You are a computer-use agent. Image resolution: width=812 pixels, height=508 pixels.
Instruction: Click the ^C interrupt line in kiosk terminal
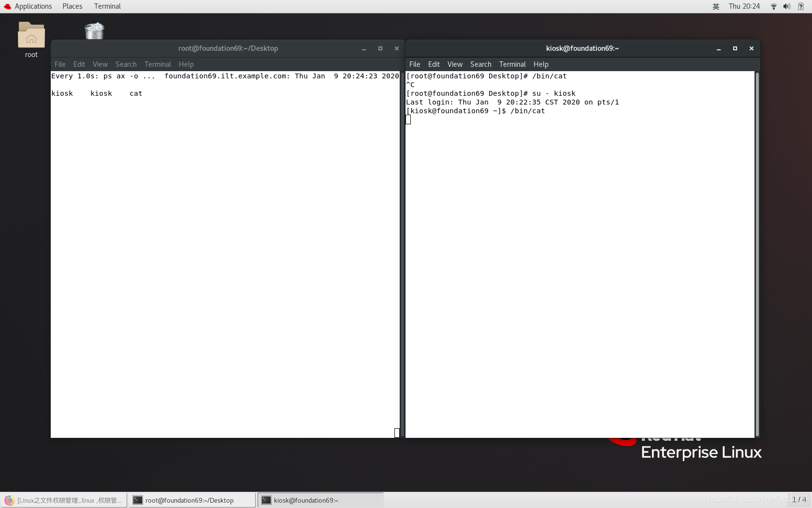pyautogui.click(x=410, y=85)
